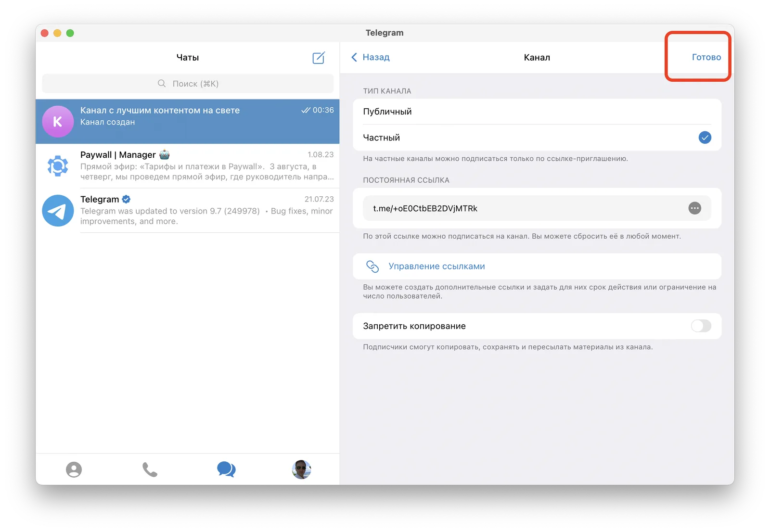Click the t.me invite link field

(x=537, y=208)
